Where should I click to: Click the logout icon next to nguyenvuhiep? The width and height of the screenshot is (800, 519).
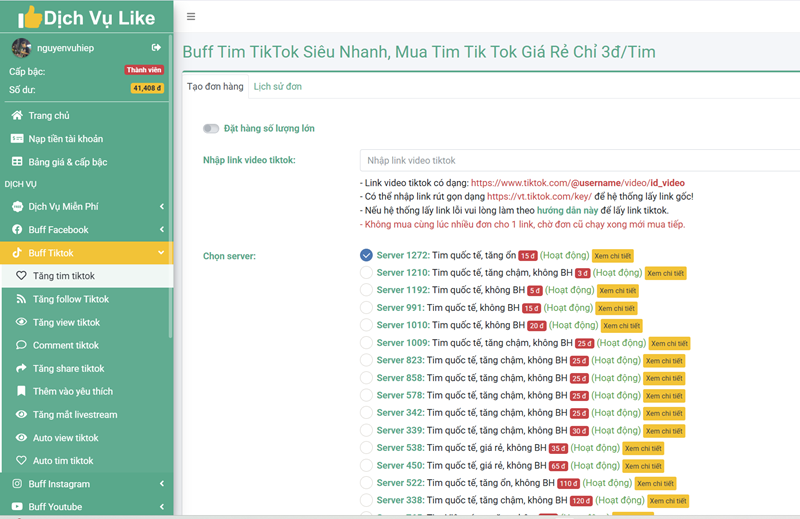pos(156,47)
